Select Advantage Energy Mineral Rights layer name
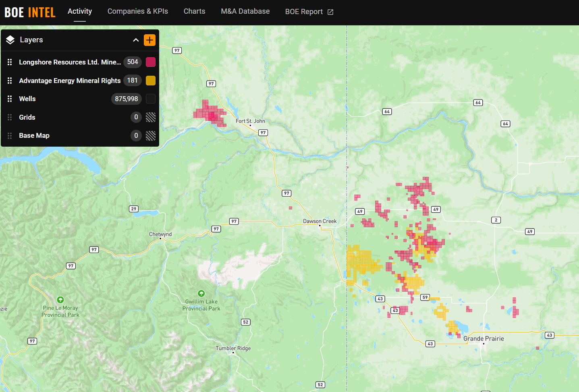Screen dimensions: 579x392 coord(70,81)
